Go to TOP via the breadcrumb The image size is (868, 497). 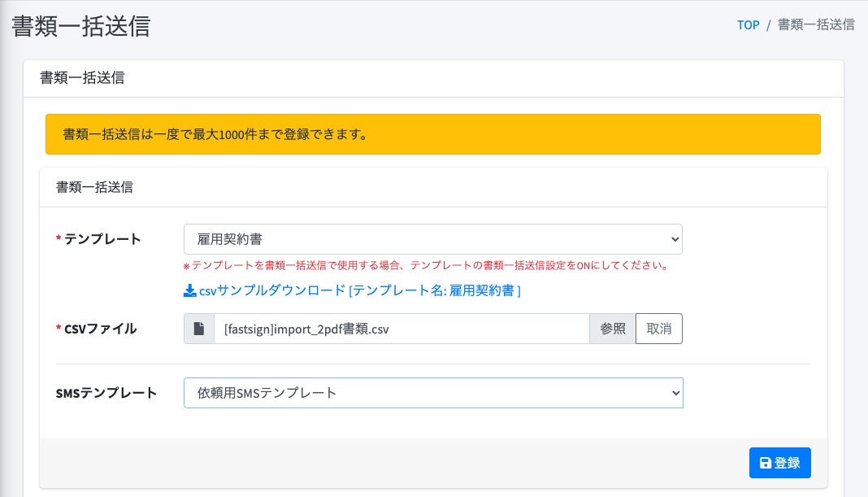(x=748, y=24)
